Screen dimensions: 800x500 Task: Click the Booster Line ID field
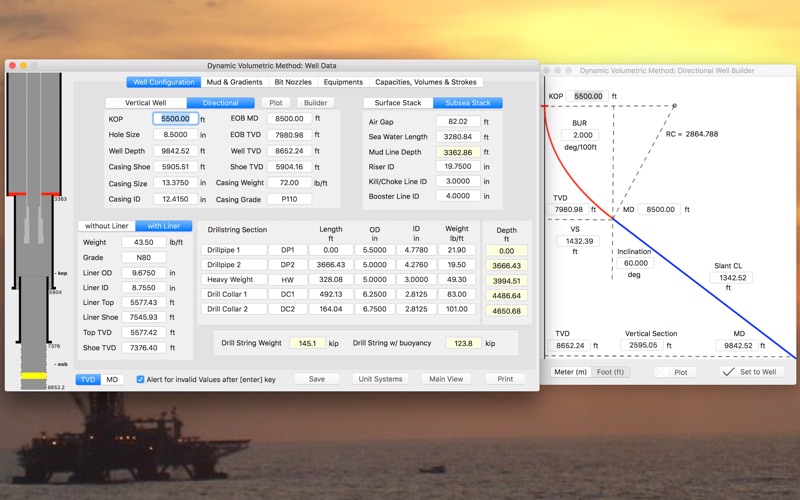[458, 196]
